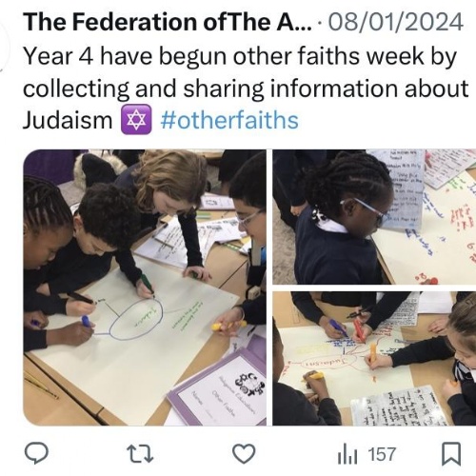Click the 157 view count number
This screenshot has width=476, height=476.
click(x=383, y=454)
